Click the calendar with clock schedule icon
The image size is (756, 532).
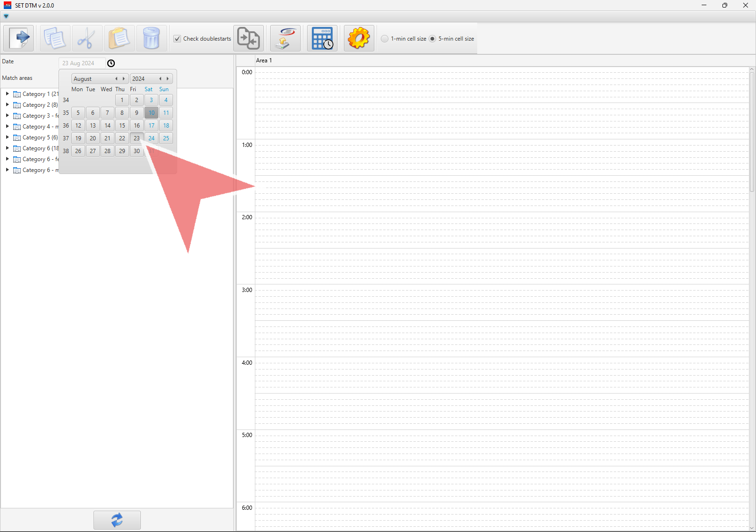click(322, 38)
